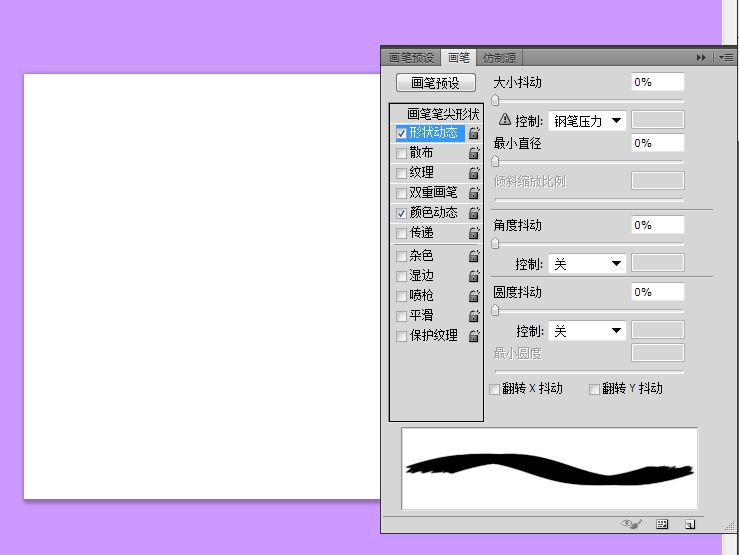This screenshot has width=739, height=555.
Task: Collapse panel with double-arrow icon
Action: tap(701, 57)
